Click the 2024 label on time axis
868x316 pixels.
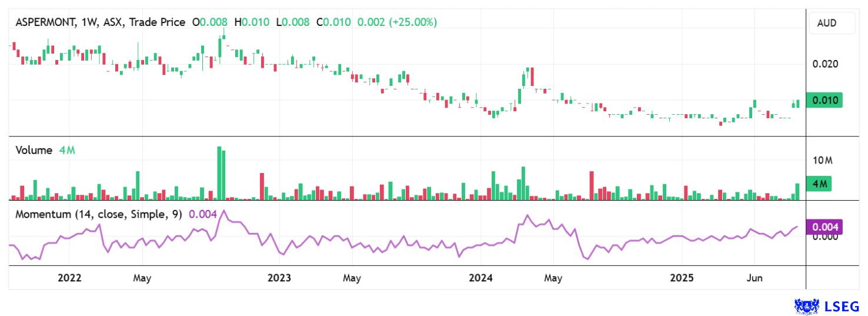[x=480, y=278]
